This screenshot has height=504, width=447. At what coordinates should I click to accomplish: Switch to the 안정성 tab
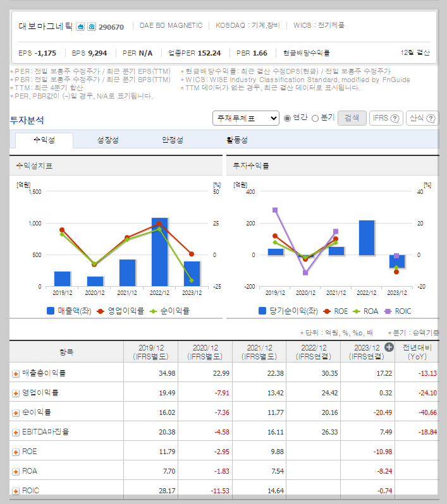[173, 140]
